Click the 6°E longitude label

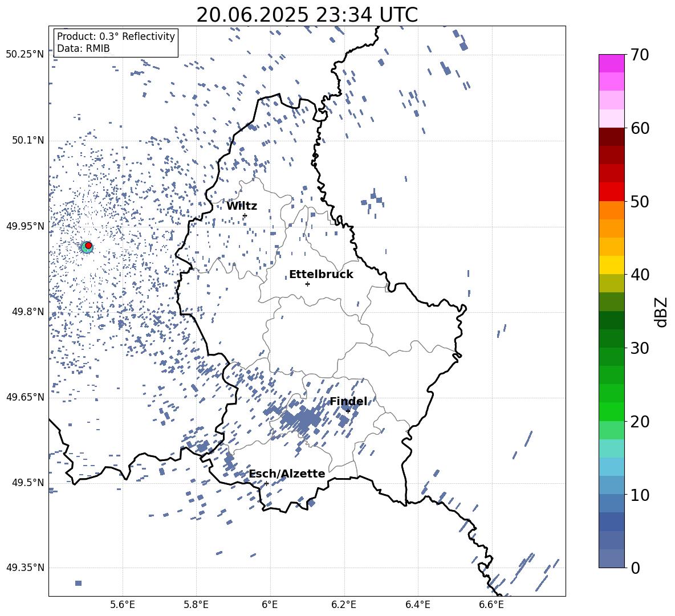click(270, 605)
